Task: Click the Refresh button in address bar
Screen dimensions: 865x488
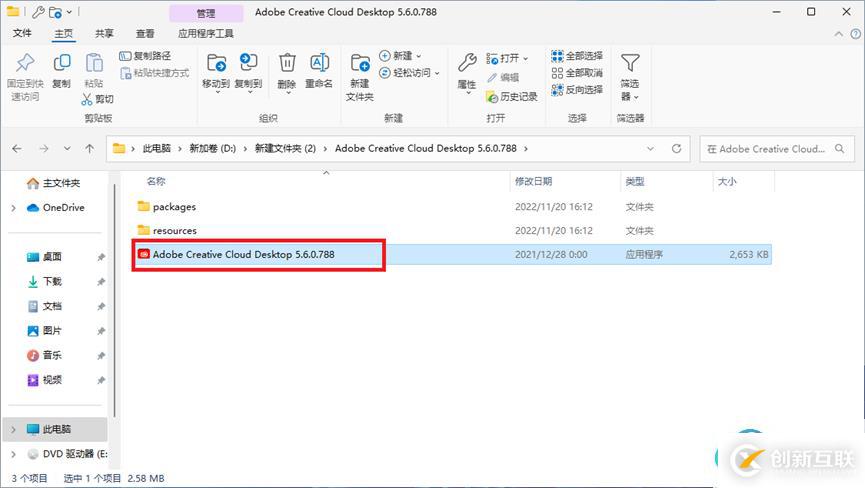Action: pyautogui.click(x=676, y=148)
